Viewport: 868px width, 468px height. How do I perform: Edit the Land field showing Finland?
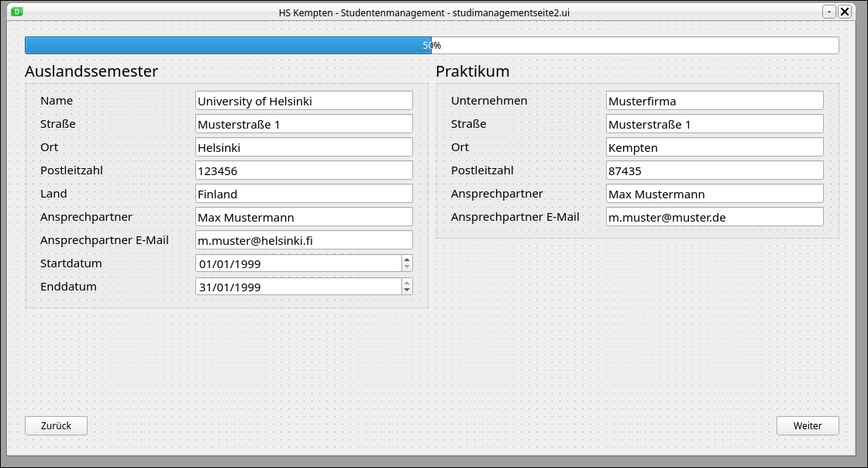coord(304,194)
